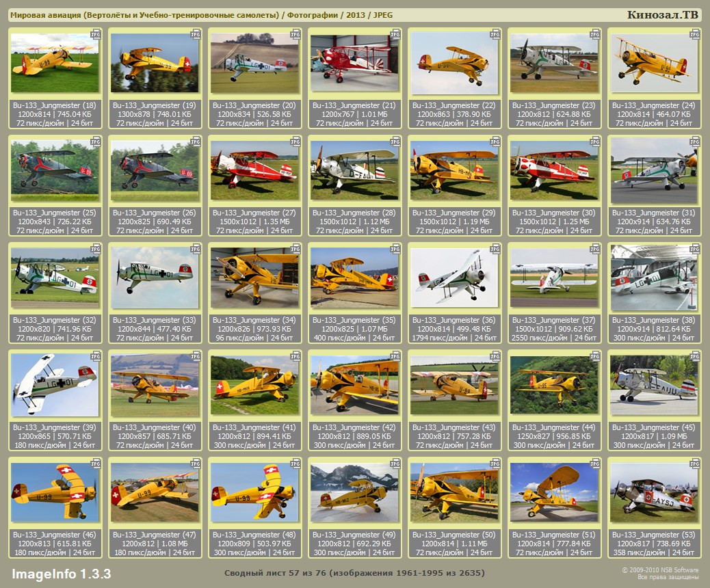This screenshot has width=710, height=588.
Task: Click the JPG badge on Bu-133_Jungmeister (24)
Action: tap(695, 34)
